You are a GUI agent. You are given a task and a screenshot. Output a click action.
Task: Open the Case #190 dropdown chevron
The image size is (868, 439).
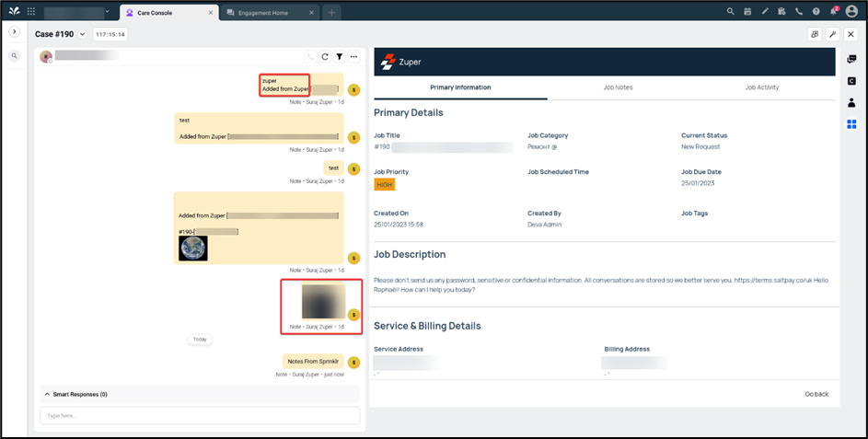(x=83, y=34)
